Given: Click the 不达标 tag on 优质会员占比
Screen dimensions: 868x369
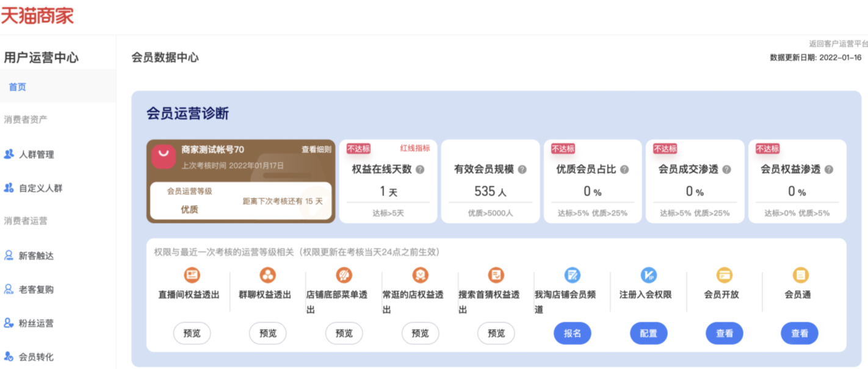Looking at the screenshot, I should [x=562, y=148].
